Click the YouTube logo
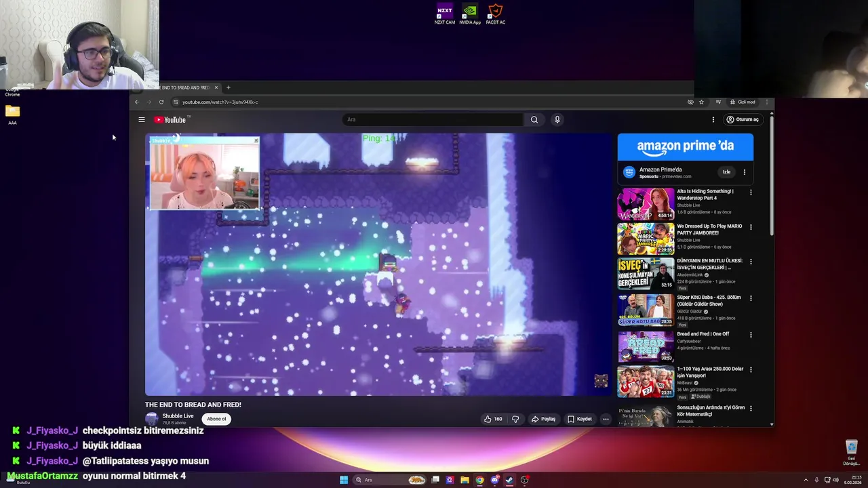Image resolution: width=868 pixels, height=488 pixels. point(170,120)
